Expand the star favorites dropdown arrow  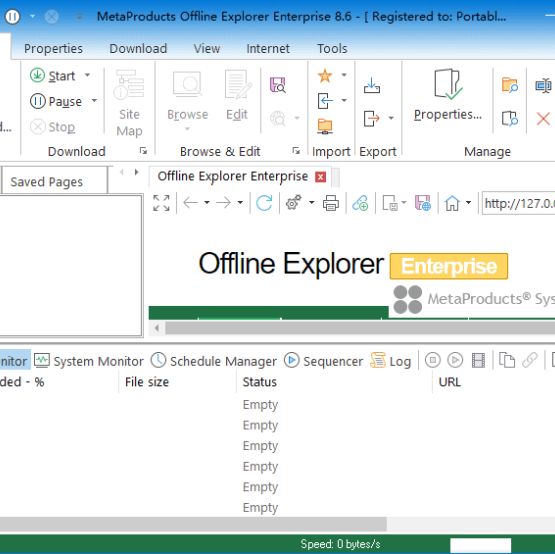[x=344, y=75]
